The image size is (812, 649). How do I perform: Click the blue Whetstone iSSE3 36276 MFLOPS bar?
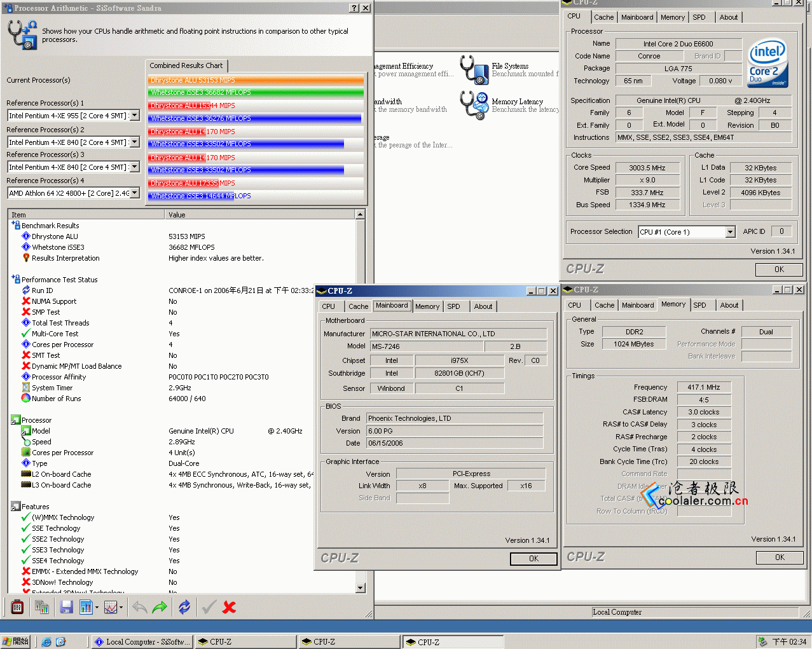click(x=254, y=118)
